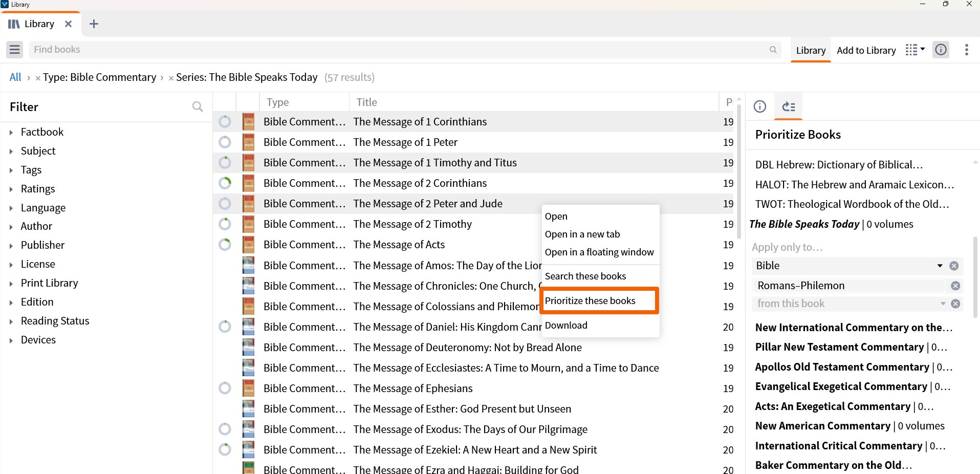This screenshot has height=474, width=980.
Task: Click cover icon of The Message of Ezra and Haggai
Action: click(x=249, y=468)
